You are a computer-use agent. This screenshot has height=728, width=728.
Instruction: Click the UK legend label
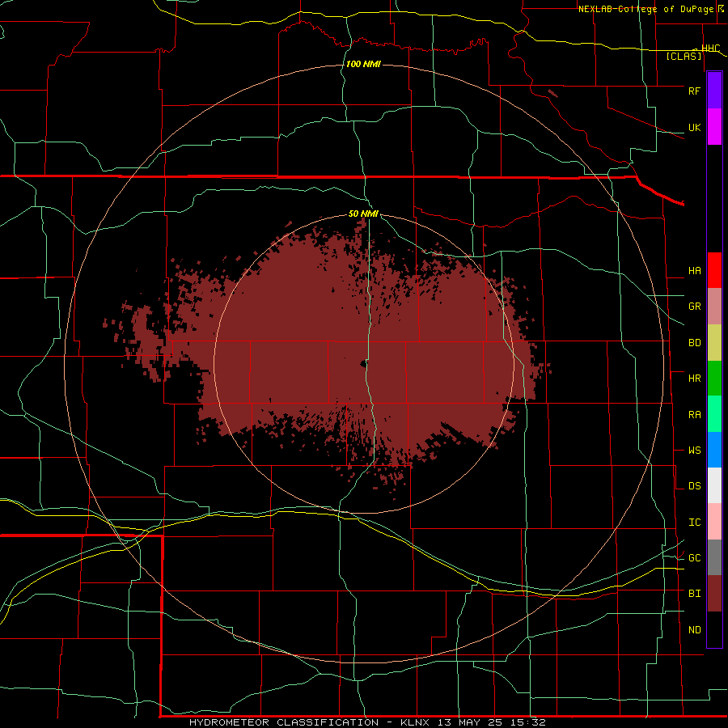pos(694,127)
